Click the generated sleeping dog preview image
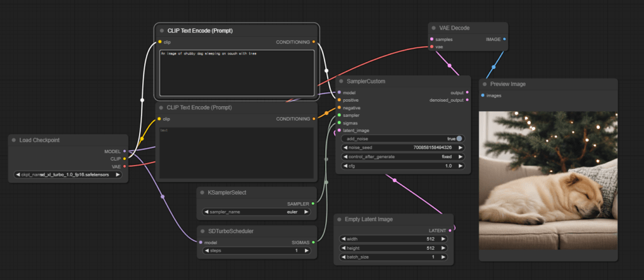 tap(548, 181)
